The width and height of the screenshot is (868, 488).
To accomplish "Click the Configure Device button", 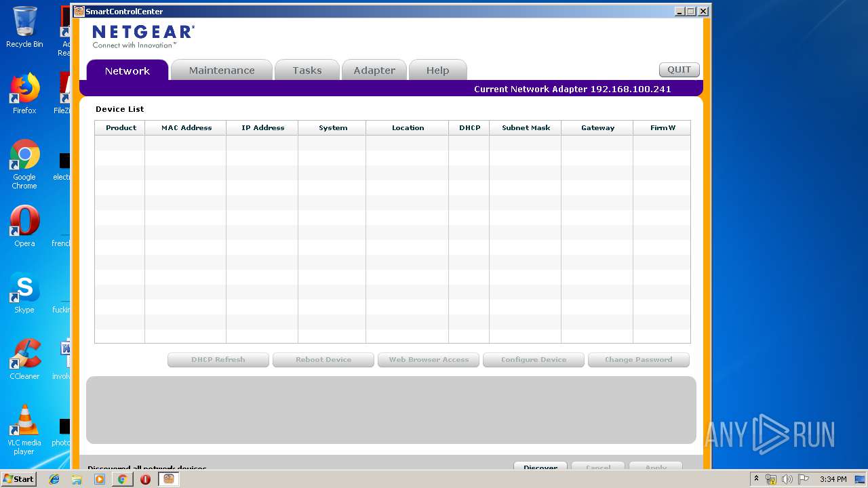I will tap(534, 360).
